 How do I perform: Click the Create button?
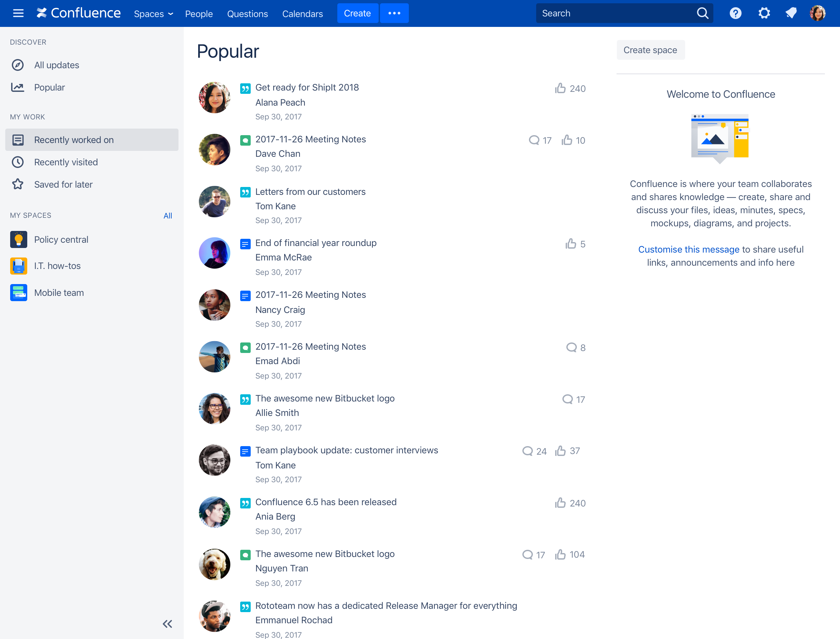(x=357, y=13)
